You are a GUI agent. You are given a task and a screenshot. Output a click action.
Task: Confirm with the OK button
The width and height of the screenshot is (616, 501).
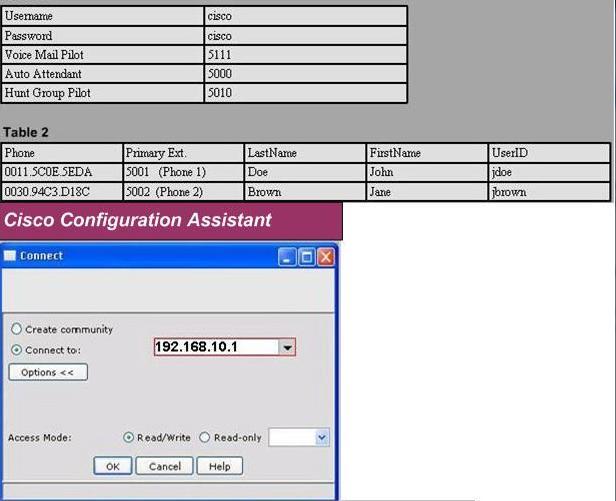tap(113, 466)
